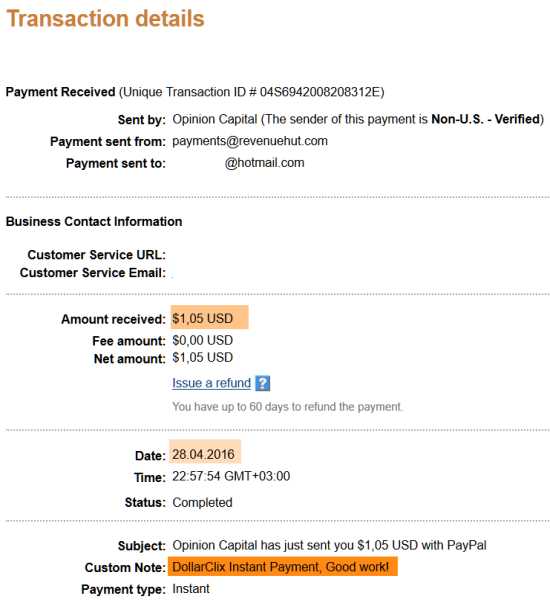This screenshot has height=600, width=550.
Task: Click the subject line about Opinion Capital
Action: pyautogui.click(x=330, y=545)
